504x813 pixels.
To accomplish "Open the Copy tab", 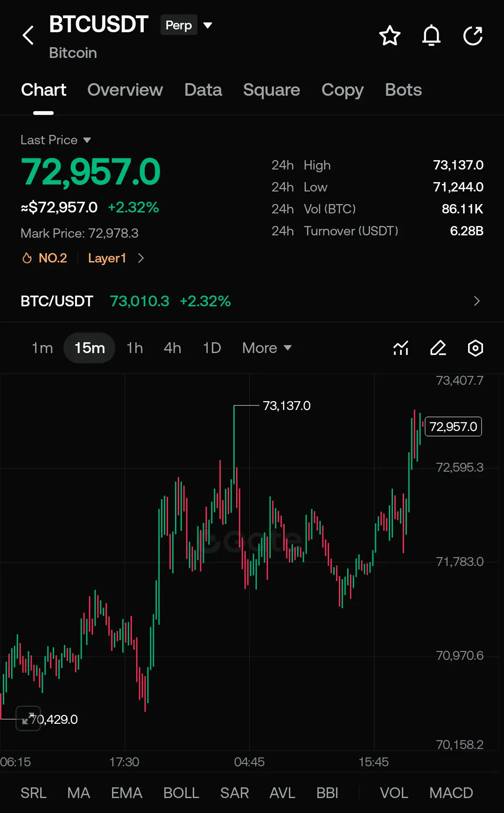I will point(343,90).
